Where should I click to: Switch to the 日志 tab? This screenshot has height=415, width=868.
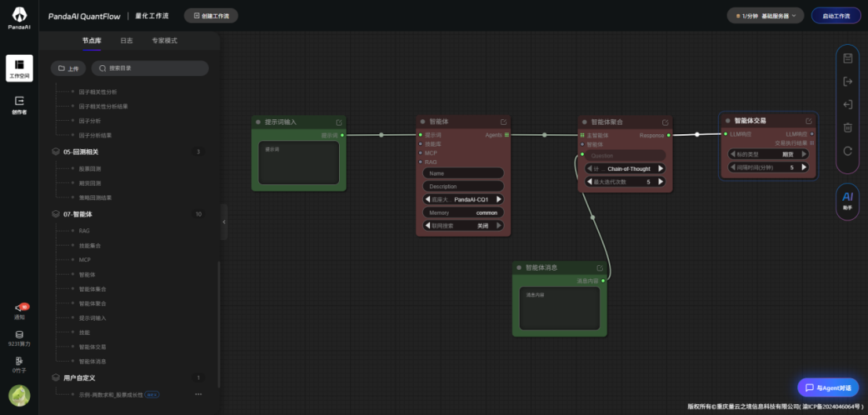[x=126, y=41]
